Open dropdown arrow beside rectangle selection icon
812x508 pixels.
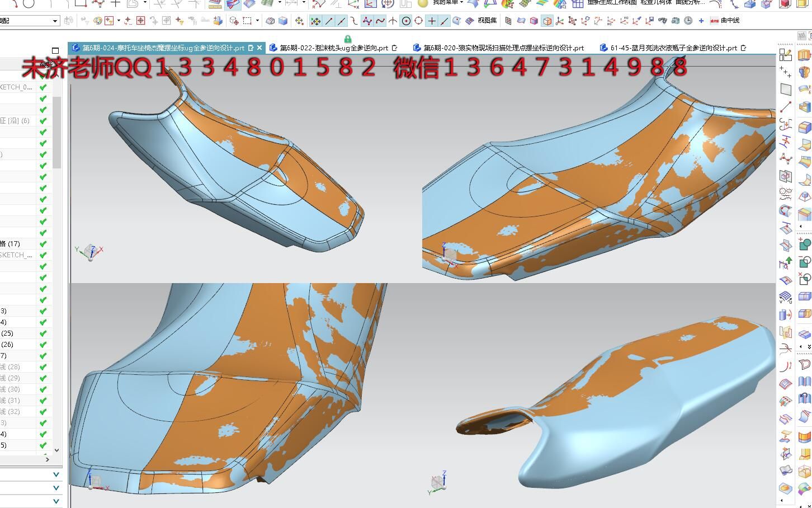257,21
